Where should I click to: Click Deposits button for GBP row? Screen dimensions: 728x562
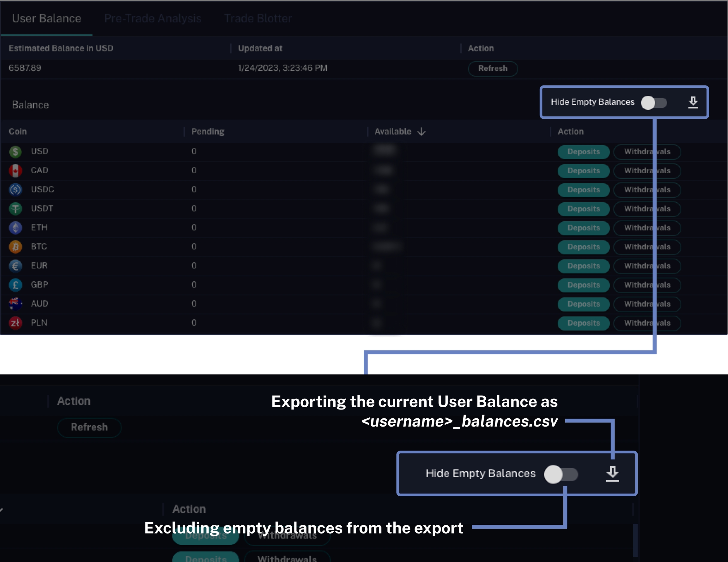tap(583, 285)
